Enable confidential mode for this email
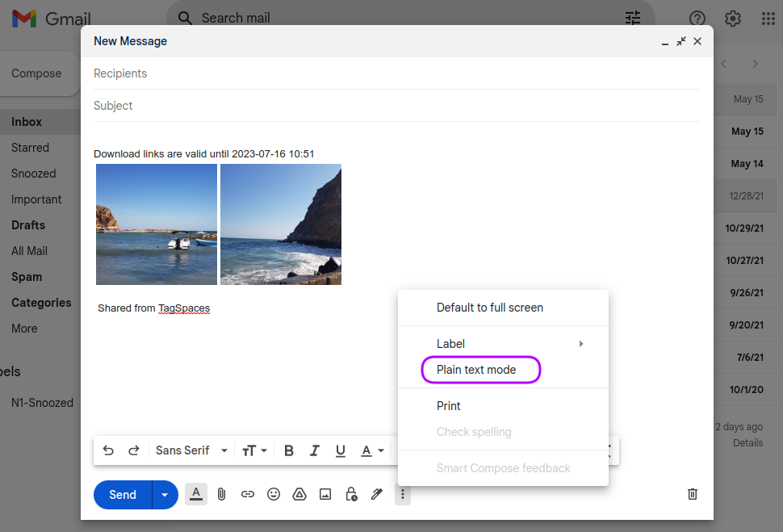 [350, 494]
